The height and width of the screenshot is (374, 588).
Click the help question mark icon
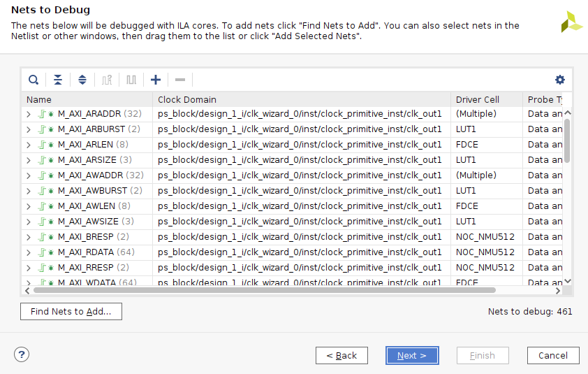tap(22, 354)
